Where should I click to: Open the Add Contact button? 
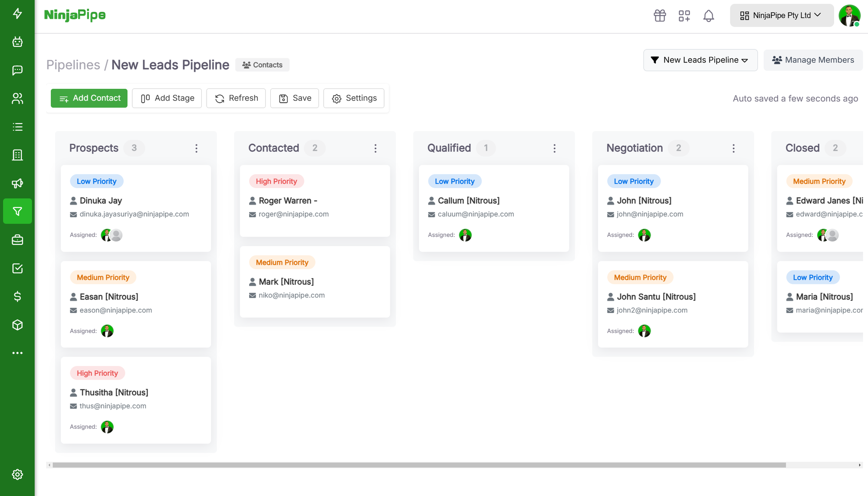click(90, 98)
